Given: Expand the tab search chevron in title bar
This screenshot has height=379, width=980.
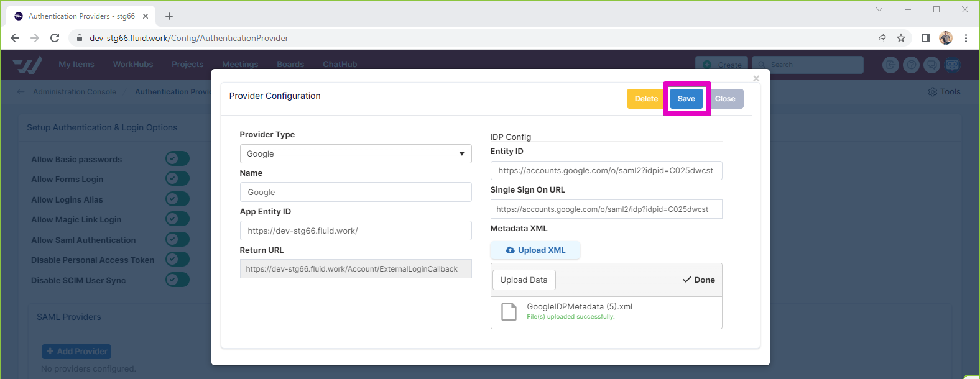Looking at the screenshot, I should (879, 9).
